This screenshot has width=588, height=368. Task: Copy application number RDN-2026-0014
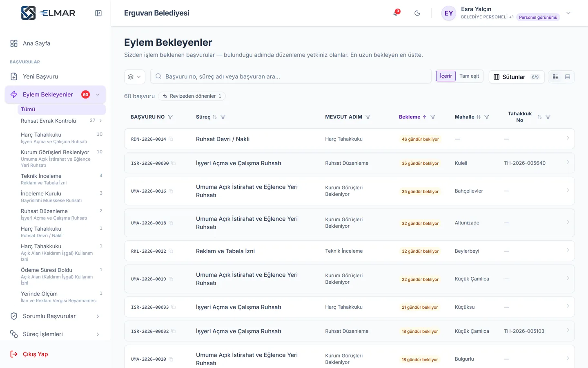171,139
